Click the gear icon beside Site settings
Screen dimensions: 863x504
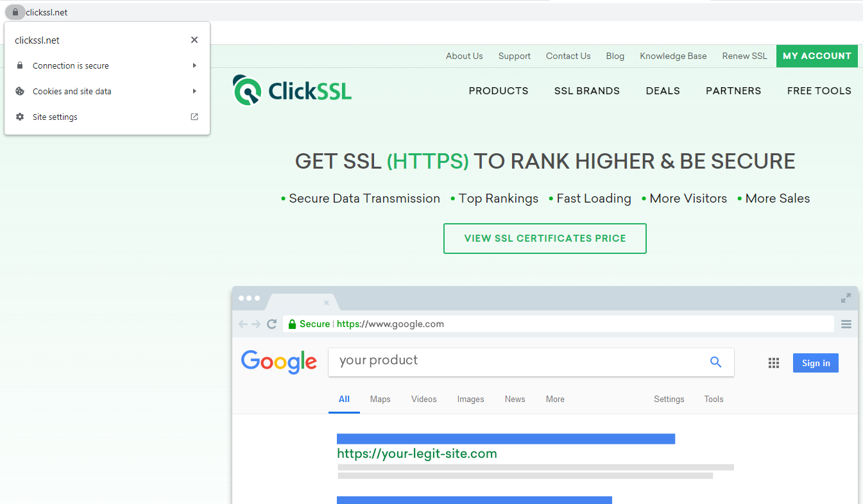(x=20, y=117)
